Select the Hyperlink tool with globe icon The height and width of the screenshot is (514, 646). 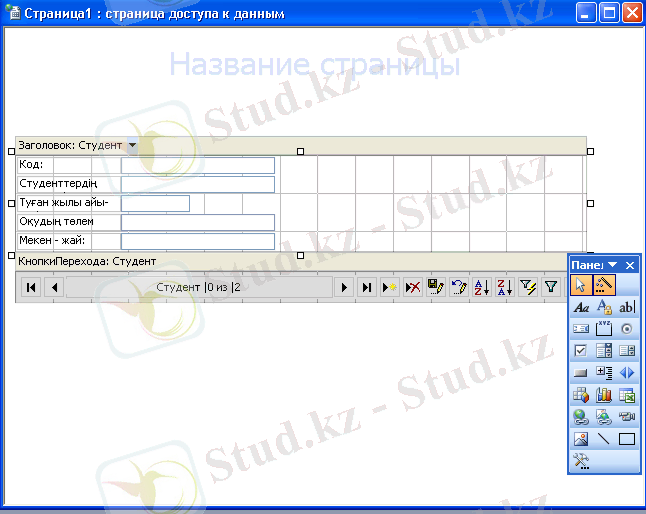click(x=581, y=417)
